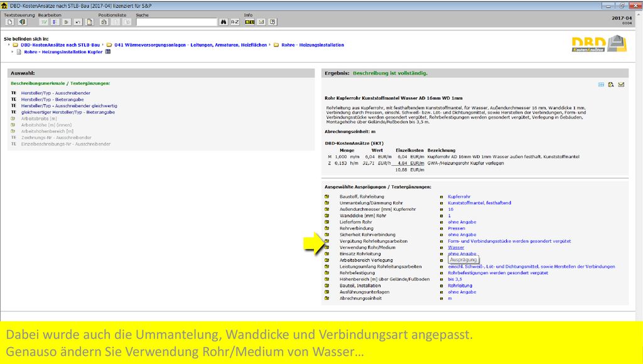The image size is (643, 364).
Task: Click the Kunststoffmantel, festhaftend value link
Action: [x=479, y=203]
